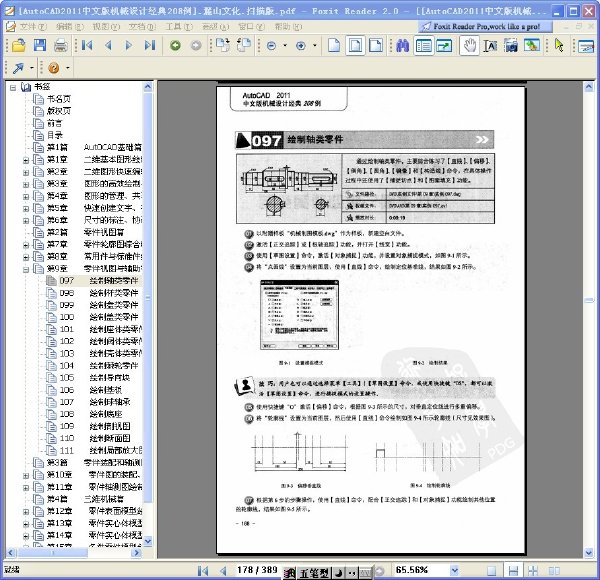Save the document with the floppy disk icon
This screenshot has height=580, width=600.
pyautogui.click(x=40, y=46)
